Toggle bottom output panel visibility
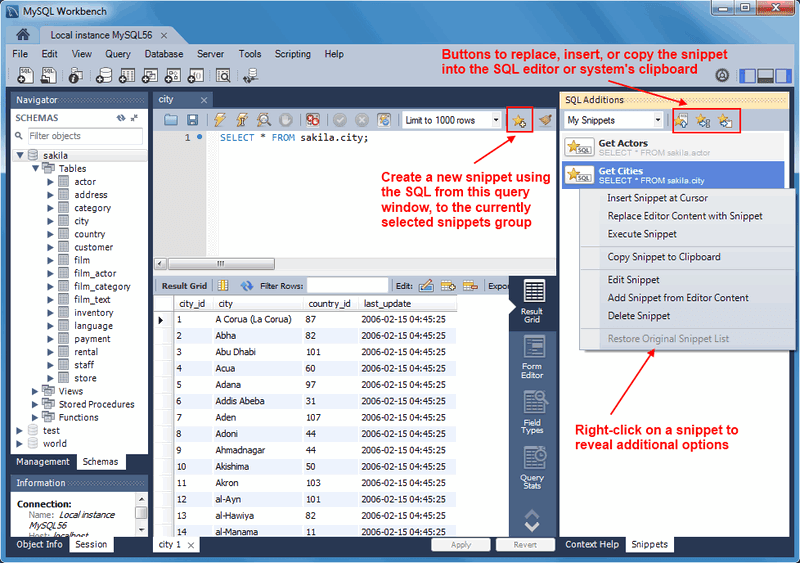Image resolution: width=800 pixels, height=563 pixels. point(766,76)
